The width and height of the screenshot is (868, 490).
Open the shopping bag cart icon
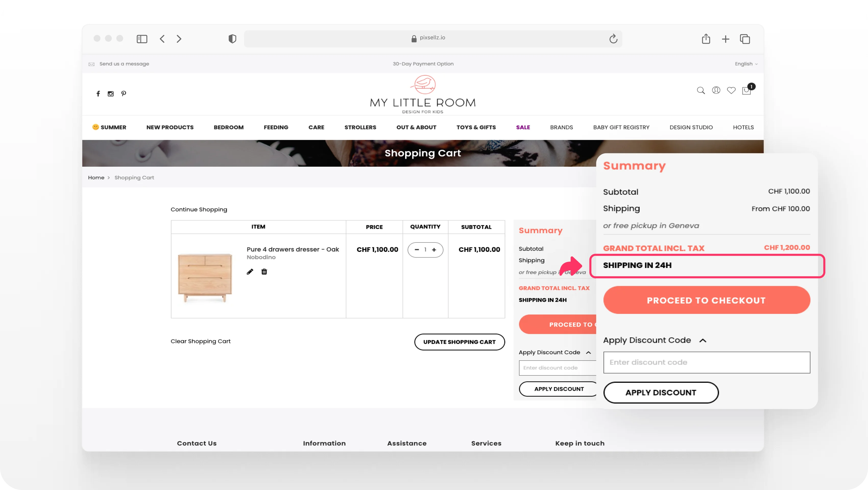click(x=747, y=90)
